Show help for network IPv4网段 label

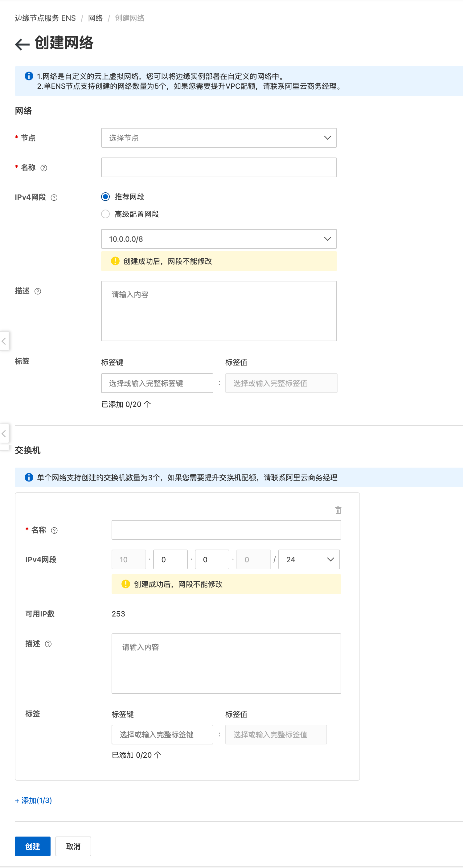click(x=54, y=198)
